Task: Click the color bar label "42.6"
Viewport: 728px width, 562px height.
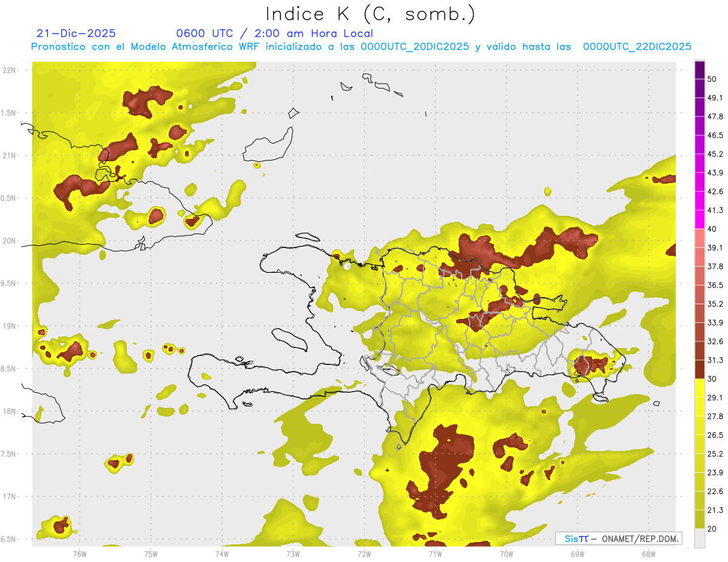Action: tap(715, 192)
